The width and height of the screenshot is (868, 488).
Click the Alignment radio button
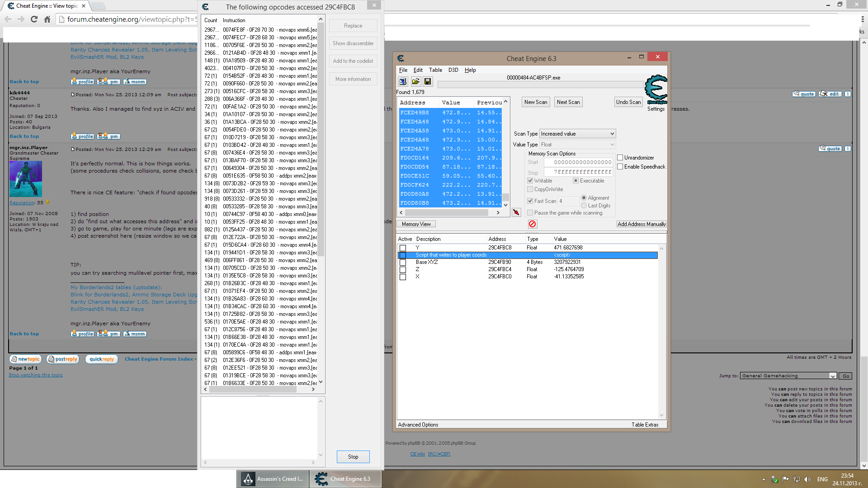[585, 197]
